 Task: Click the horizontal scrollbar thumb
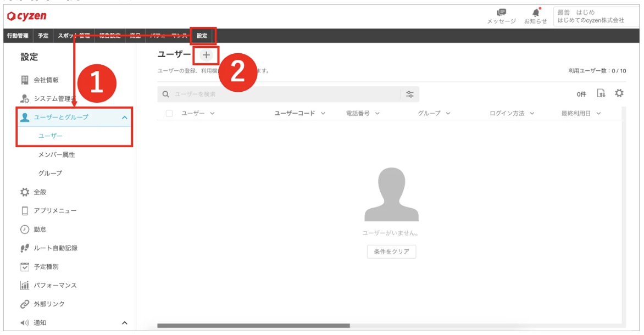pos(253,326)
